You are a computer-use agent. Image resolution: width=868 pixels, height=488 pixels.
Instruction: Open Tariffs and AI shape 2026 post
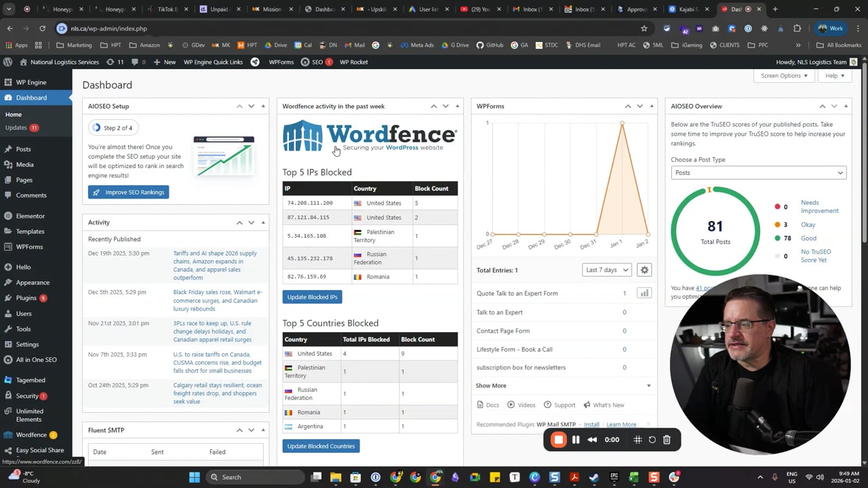click(215, 266)
